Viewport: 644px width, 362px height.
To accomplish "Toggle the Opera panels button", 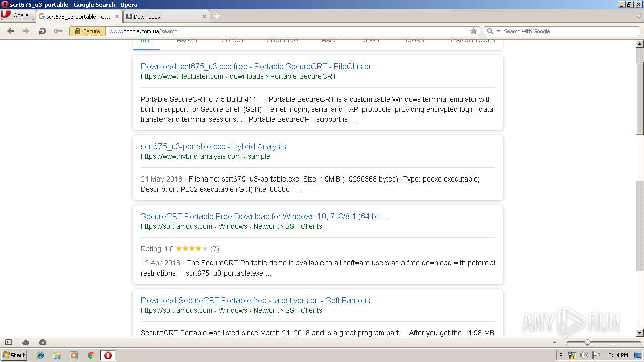I will (9, 342).
